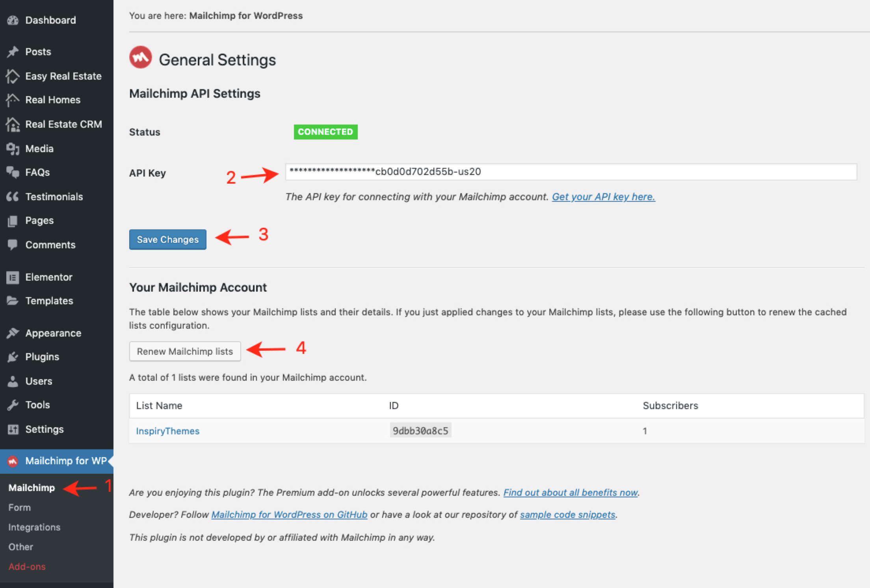Click the Appearance paintbrush icon
The image size is (870, 588).
click(13, 333)
